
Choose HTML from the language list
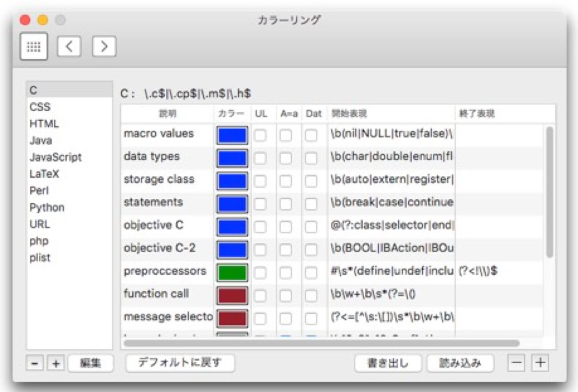(x=44, y=124)
